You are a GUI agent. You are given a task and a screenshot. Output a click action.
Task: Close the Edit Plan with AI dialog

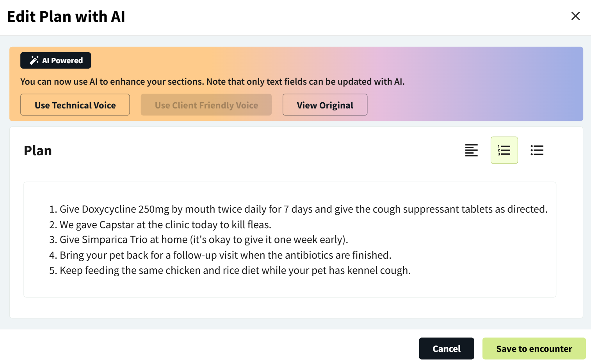575,16
